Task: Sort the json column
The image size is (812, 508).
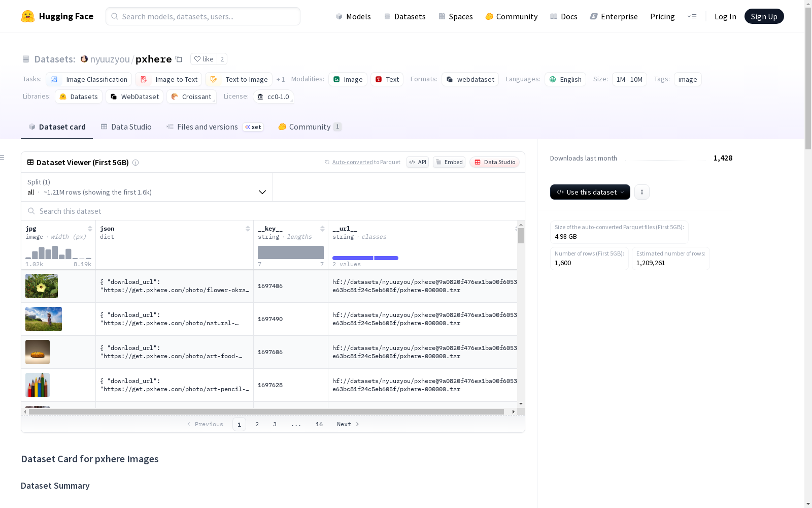Action: click(248, 229)
